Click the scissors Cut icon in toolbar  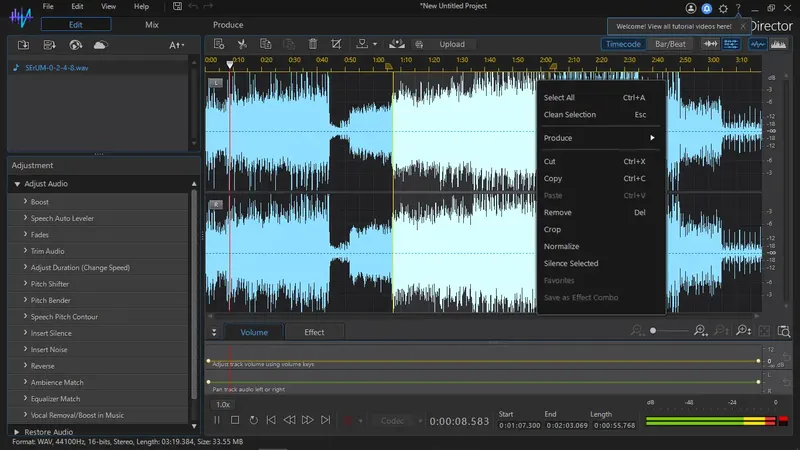[241, 44]
